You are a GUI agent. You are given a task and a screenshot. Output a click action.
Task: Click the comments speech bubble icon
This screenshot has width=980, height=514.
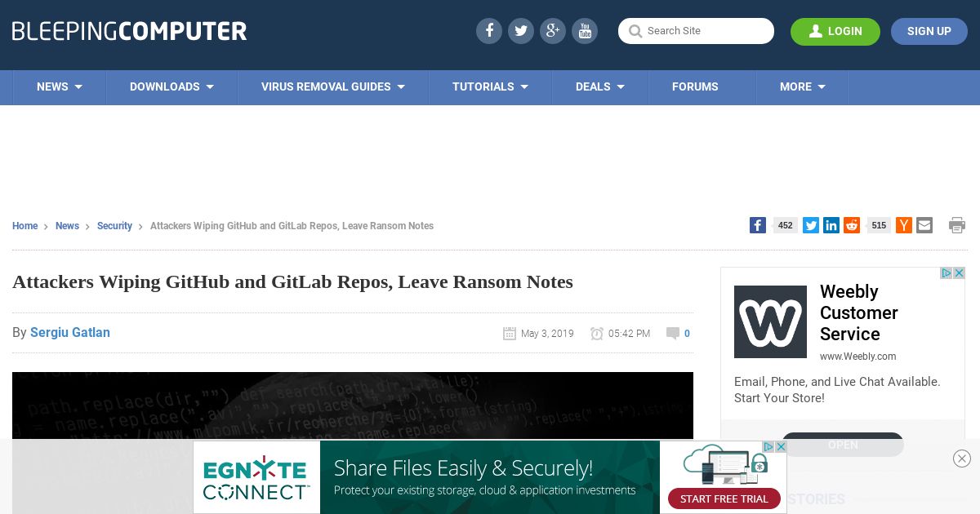(x=673, y=333)
